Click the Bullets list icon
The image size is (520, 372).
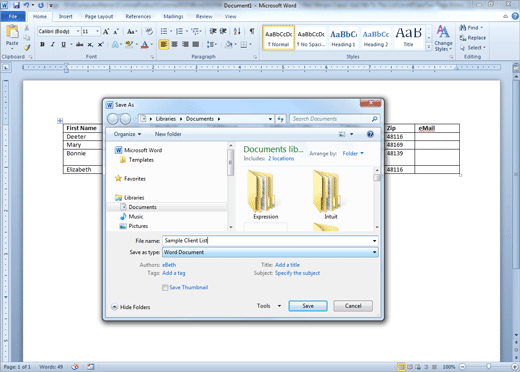pos(164,31)
